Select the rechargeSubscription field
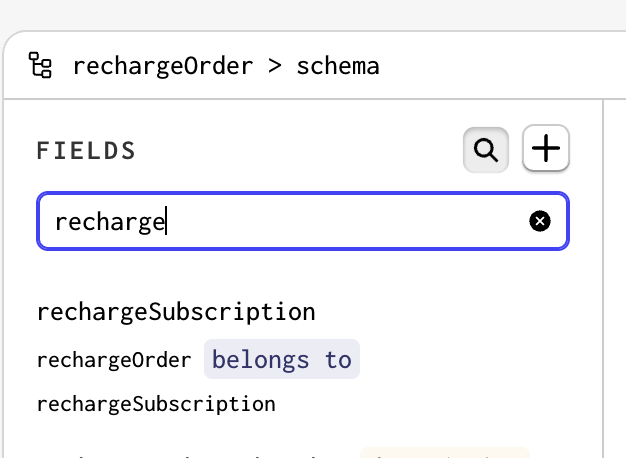The image size is (626, 458). [x=176, y=312]
